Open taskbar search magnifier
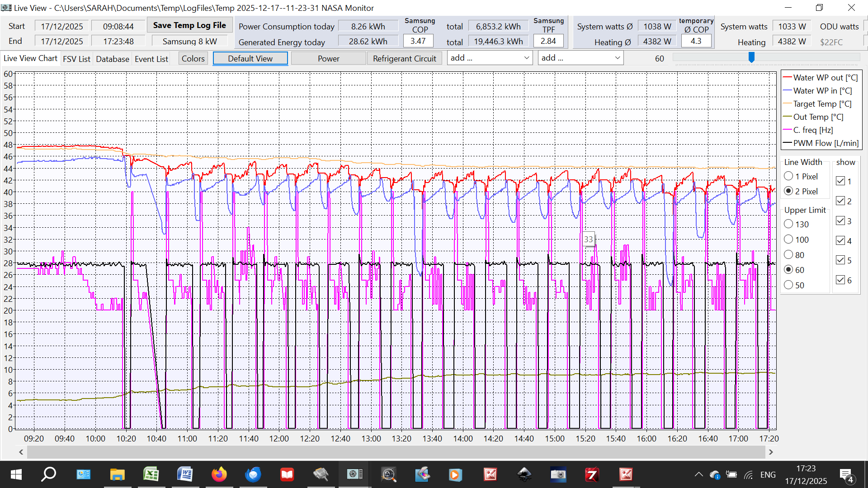 (x=49, y=474)
